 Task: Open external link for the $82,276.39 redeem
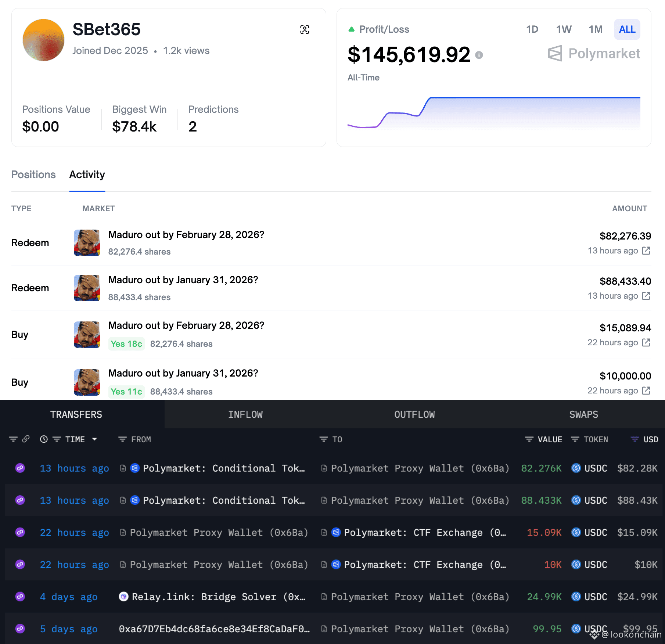click(x=646, y=251)
